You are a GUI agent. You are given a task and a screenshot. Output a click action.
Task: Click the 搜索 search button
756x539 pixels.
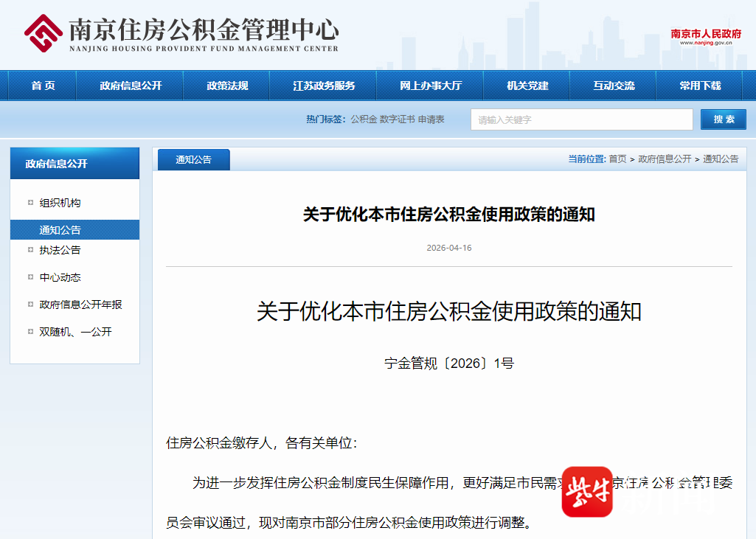(723, 119)
